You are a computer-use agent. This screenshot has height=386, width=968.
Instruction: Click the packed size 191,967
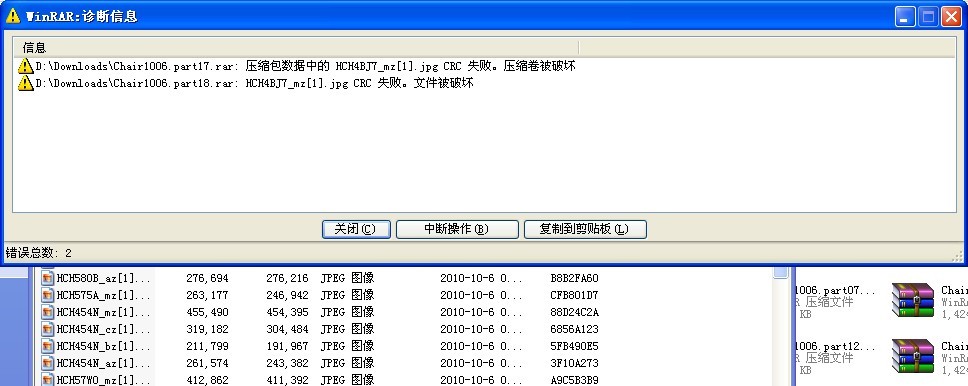287,346
